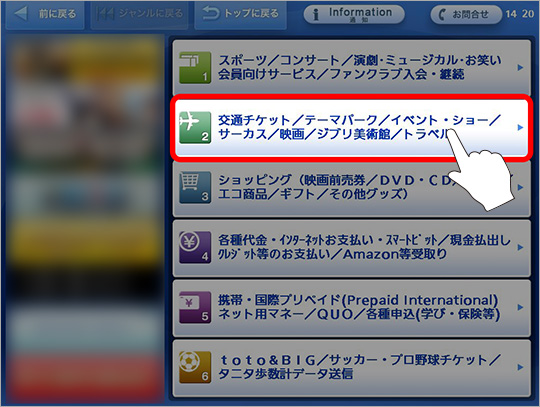
Task: Click the info icon on Information button
Action: 315,14
